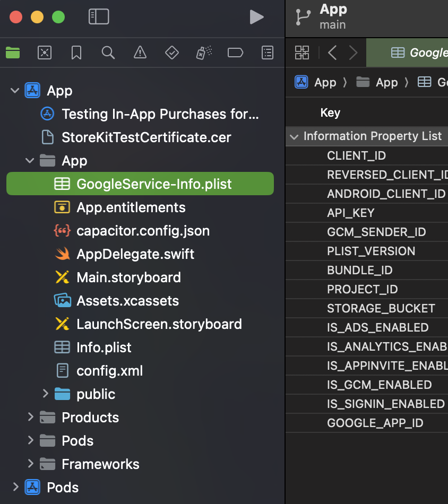
Task: Show the Bookmark navigator
Action: (76, 52)
